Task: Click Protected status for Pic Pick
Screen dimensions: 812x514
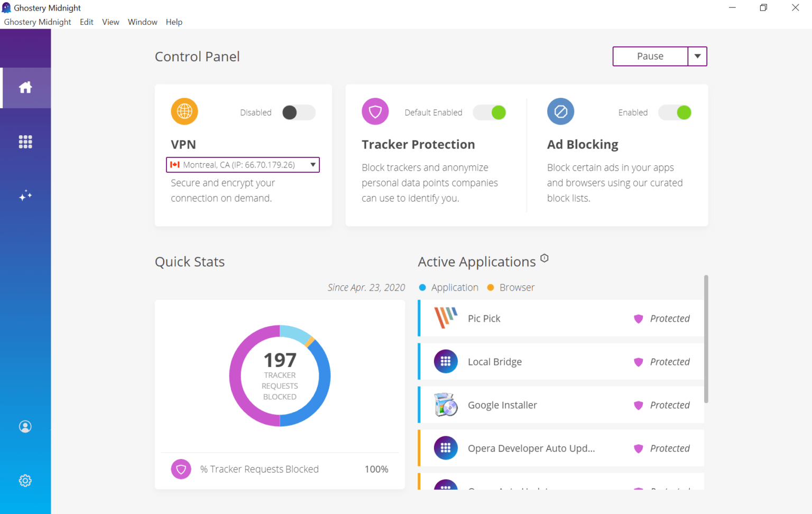Action: 670,319
